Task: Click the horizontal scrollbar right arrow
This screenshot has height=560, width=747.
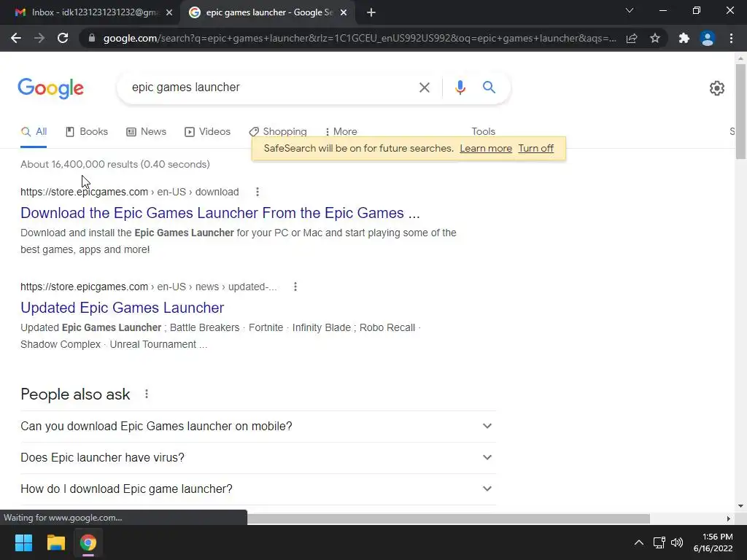Action: click(x=729, y=518)
